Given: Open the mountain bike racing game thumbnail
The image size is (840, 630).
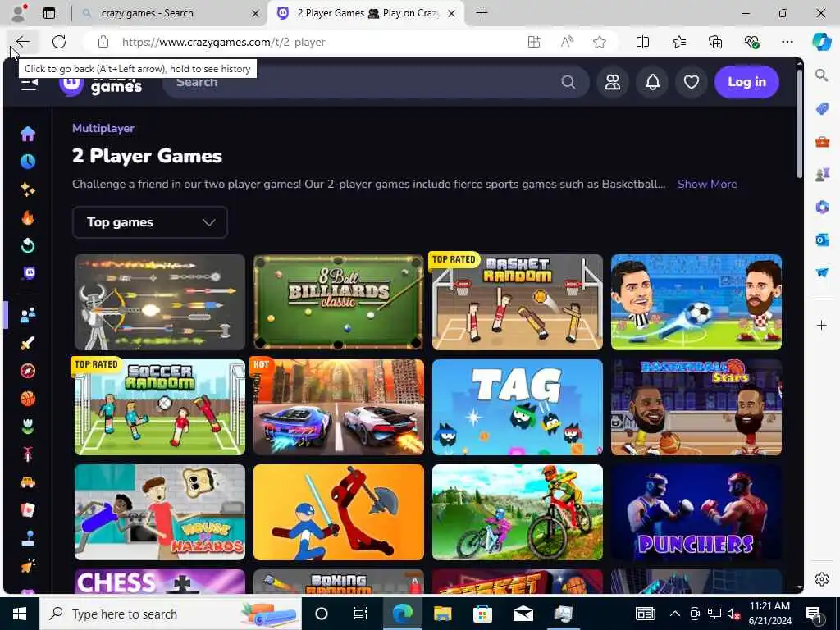Looking at the screenshot, I should tap(518, 512).
